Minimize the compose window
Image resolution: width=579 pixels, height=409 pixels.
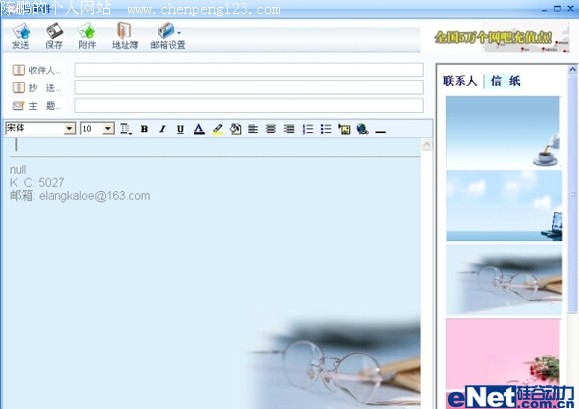click(544, 9)
